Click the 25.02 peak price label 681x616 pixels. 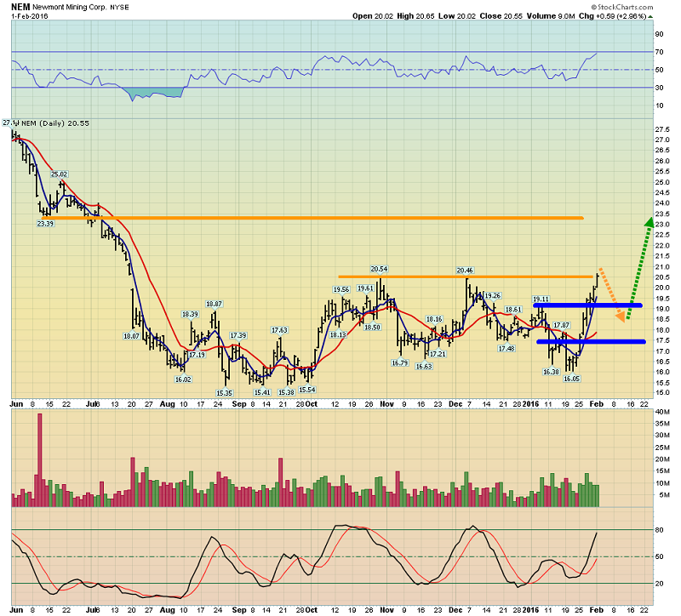[59, 174]
